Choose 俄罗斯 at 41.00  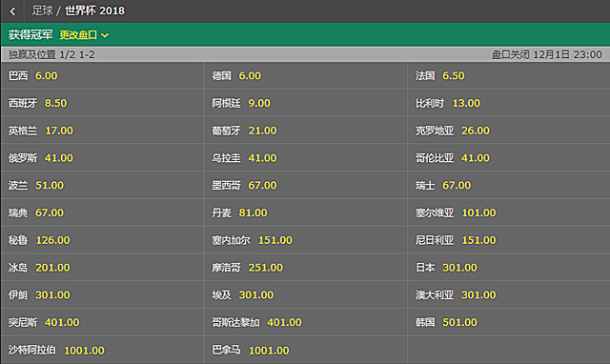(103, 158)
